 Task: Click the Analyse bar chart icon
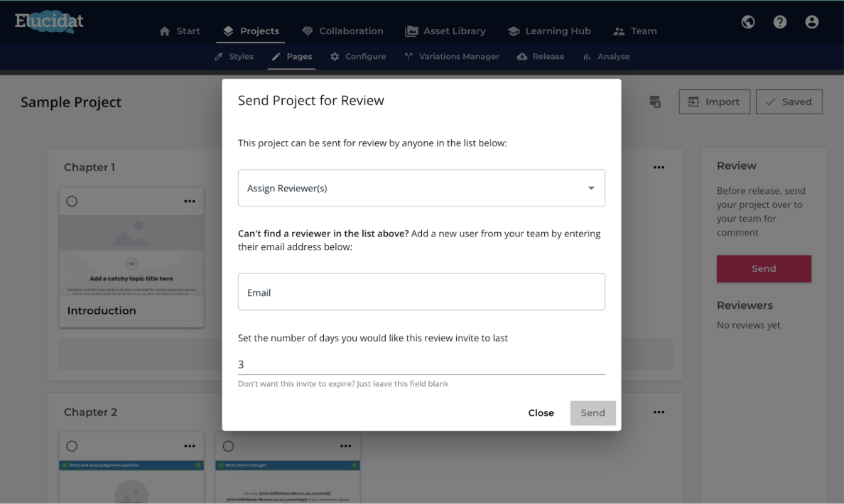pyautogui.click(x=588, y=57)
